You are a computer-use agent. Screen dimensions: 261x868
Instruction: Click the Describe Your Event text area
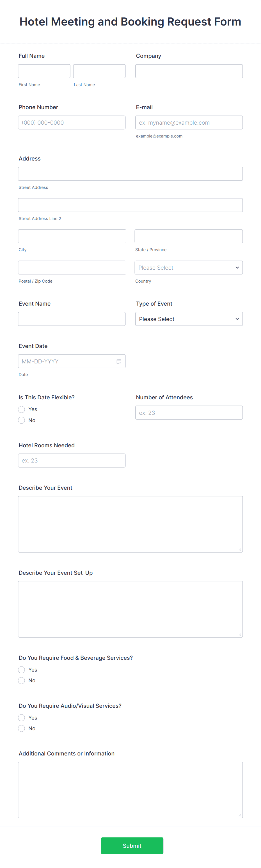click(x=130, y=524)
